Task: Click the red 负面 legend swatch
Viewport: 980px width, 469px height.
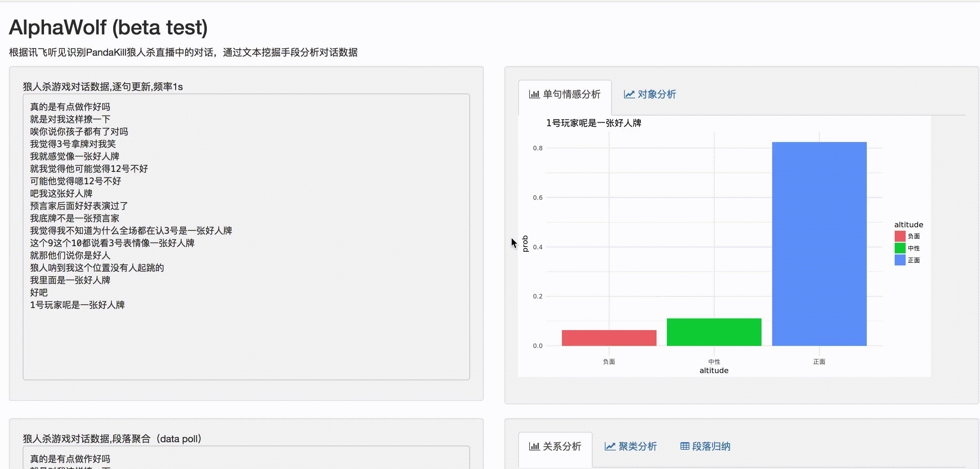Action: 900,236
